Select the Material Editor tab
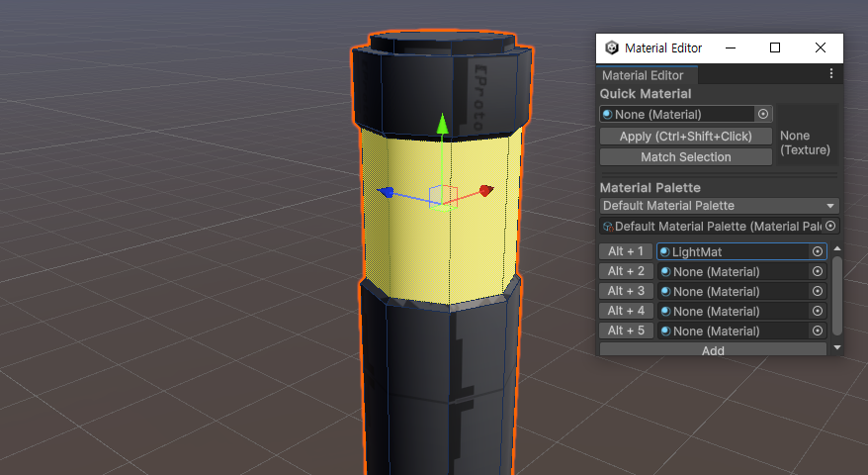This screenshot has width=868, height=475. click(x=643, y=75)
